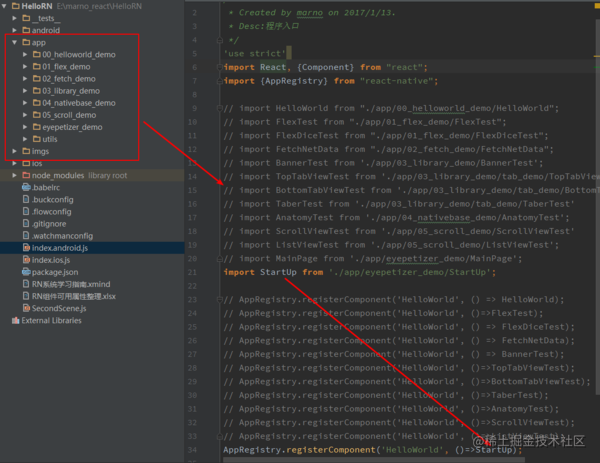Expand the utils folder arrow
The image size is (600, 463).
click(x=25, y=139)
